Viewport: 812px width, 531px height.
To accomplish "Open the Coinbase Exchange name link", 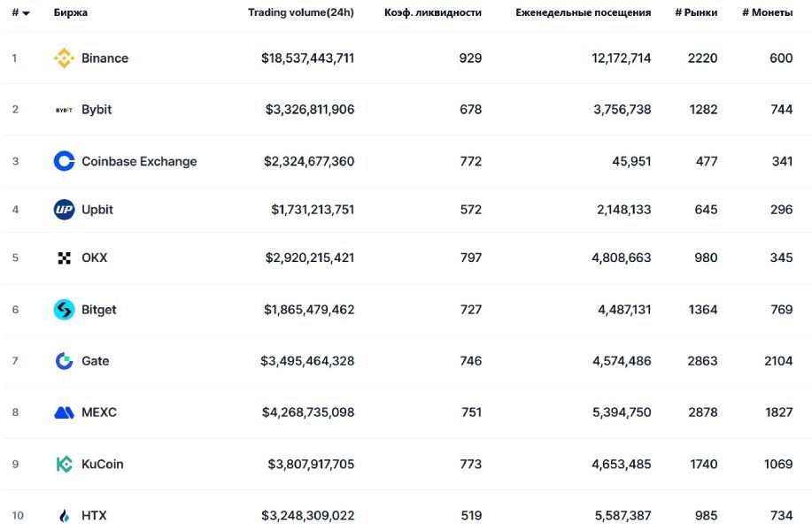I will coord(139,161).
